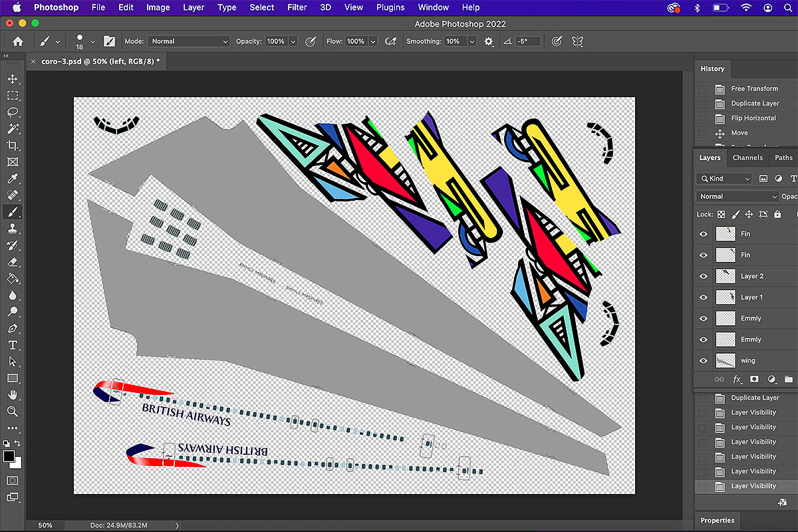Image resolution: width=798 pixels, height=532 pixels.
Task: Hide the Layer 2 layer
Action: [704, 276]
